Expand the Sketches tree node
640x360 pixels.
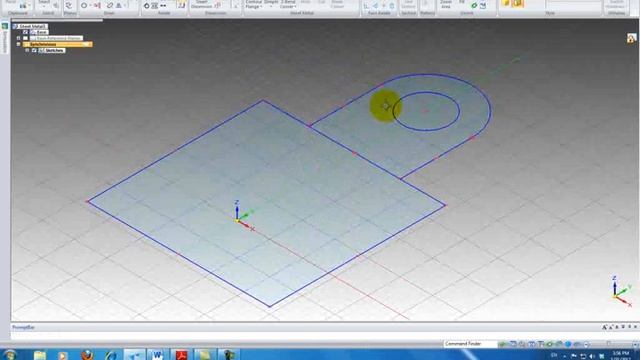(27, 50)
